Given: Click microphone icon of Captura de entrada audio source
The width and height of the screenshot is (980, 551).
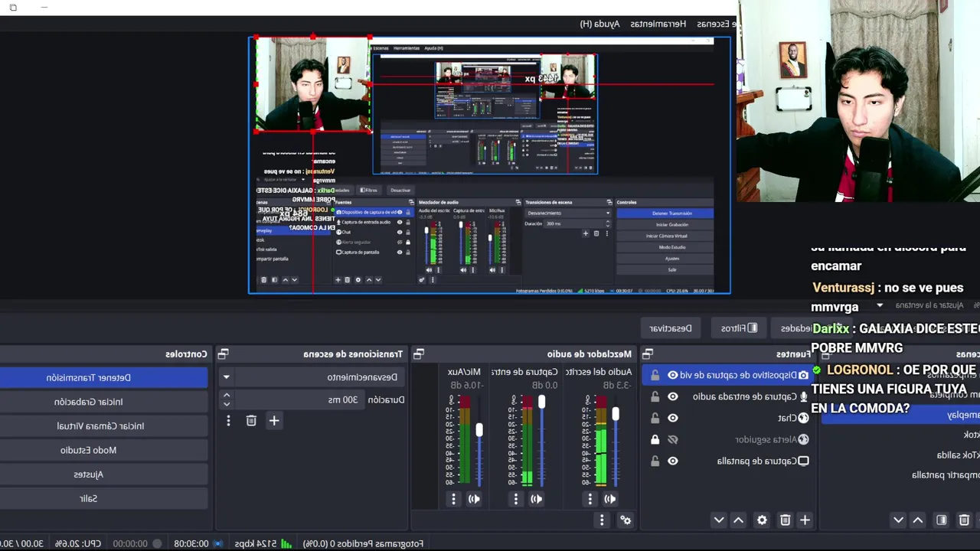Looking at the screenshot, I should coord(803,396).
